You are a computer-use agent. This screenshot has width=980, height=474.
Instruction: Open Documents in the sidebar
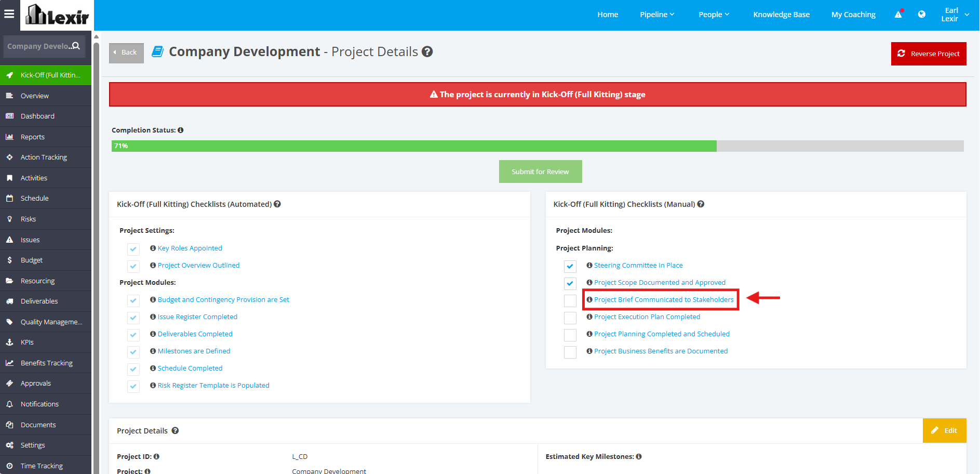[46, 425]
